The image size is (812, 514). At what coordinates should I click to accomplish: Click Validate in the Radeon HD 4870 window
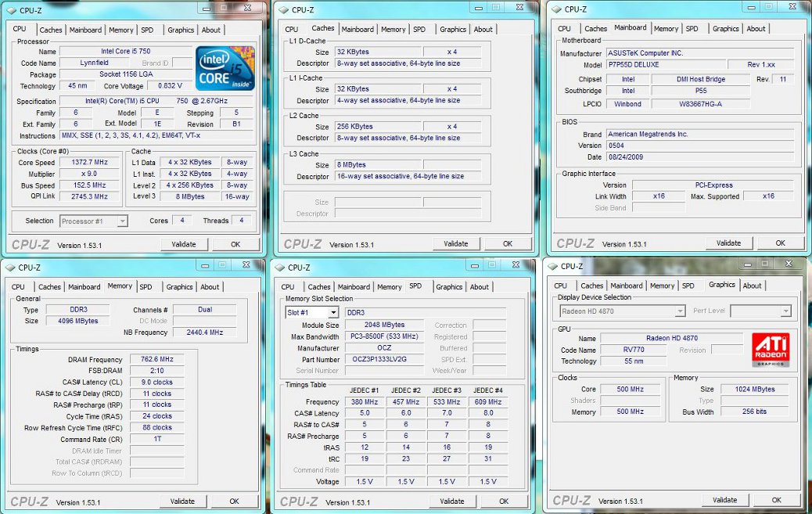[x=724, y=500]
